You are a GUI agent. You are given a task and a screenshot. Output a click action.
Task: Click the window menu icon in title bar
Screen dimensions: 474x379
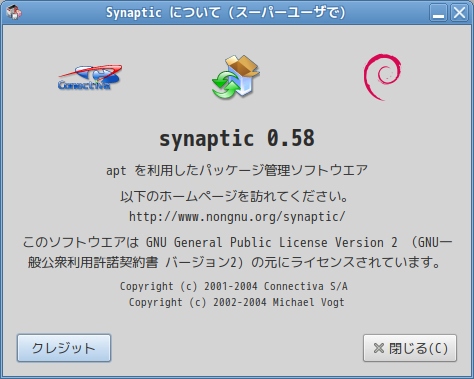pyautogui.click(x=14, y=13)
